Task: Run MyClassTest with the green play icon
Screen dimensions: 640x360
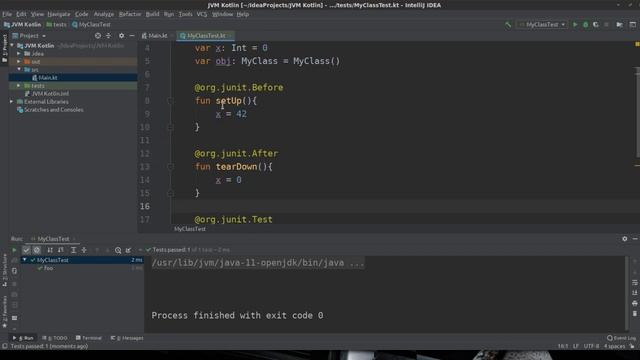Action: 575,24
